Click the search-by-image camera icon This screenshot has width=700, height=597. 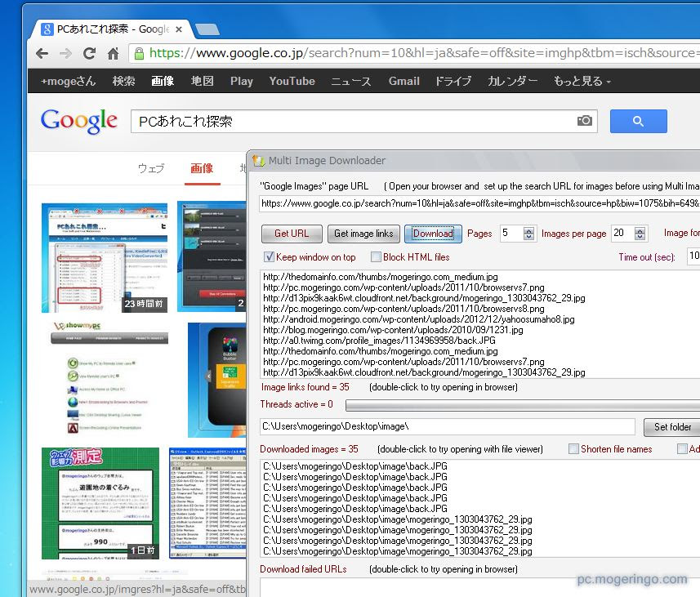584,121
